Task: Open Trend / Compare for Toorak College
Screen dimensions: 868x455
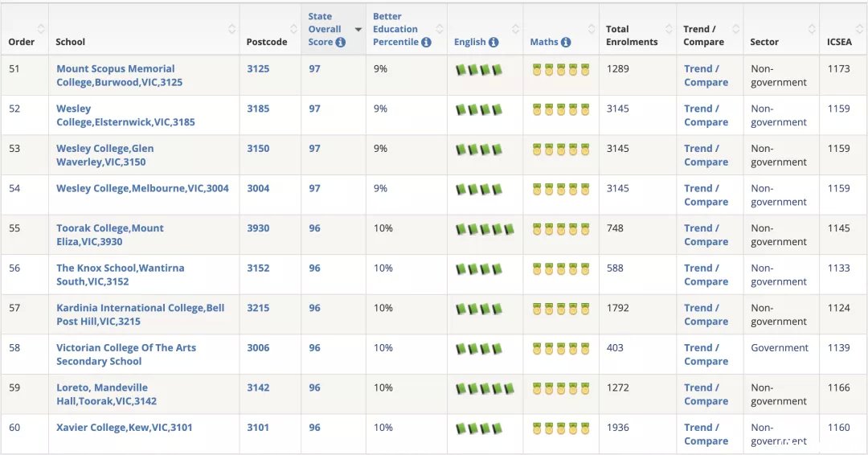Action: coord(706,235)
